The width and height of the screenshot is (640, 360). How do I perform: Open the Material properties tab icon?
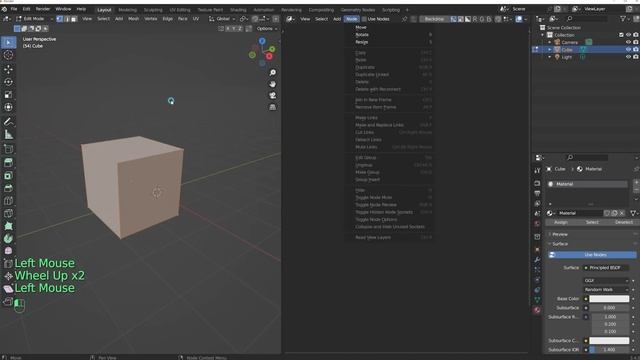[x=537, y=310]
